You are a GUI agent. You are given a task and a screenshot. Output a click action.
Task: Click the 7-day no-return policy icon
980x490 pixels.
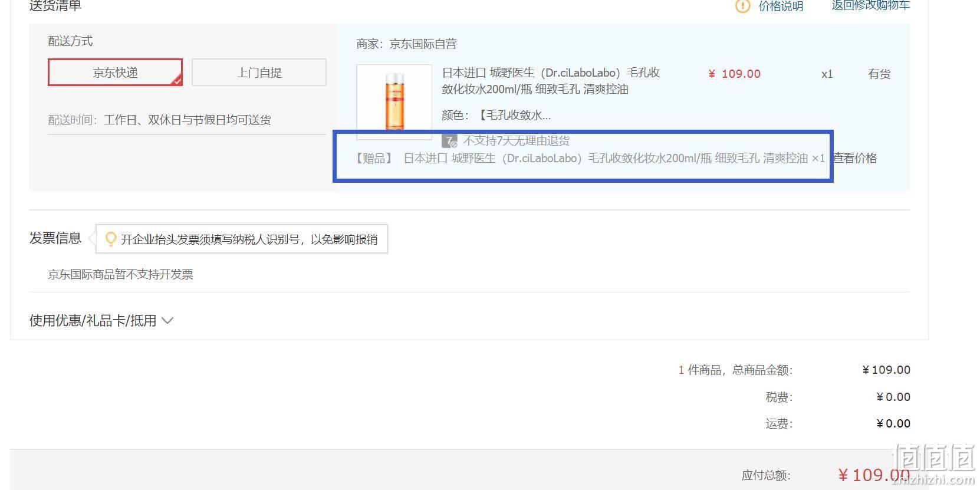(x=449, y=141)
